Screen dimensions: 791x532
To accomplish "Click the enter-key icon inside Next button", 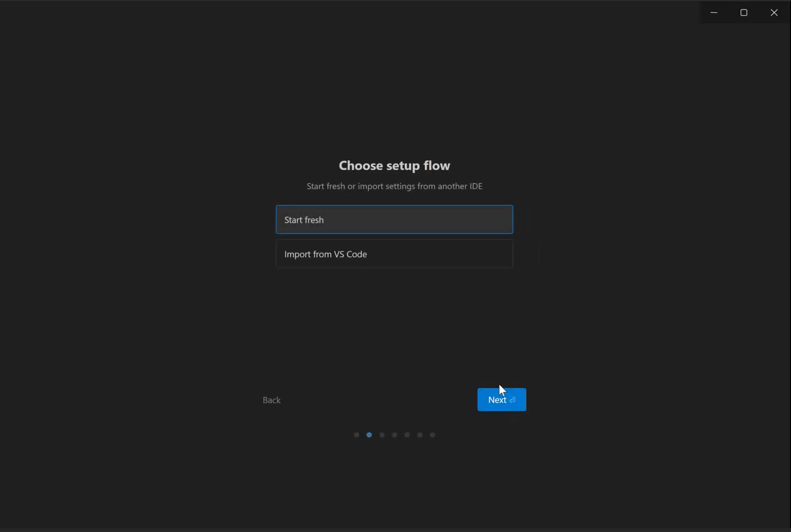I will coord(512,400).
